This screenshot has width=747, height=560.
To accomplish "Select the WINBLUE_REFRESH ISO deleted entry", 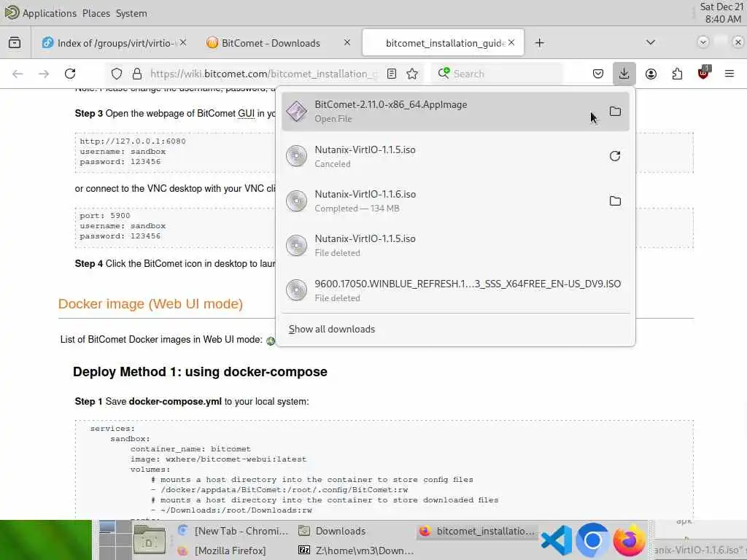I will pyautogui.click(x=455, y=290).
